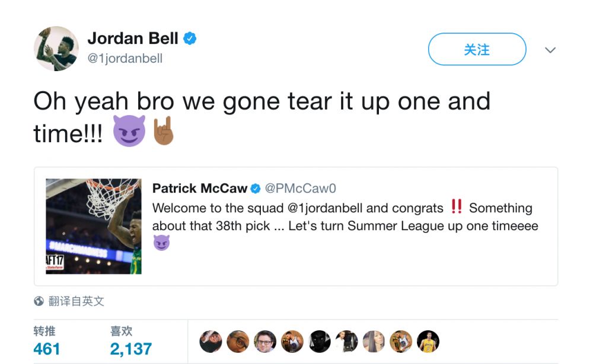Expand the tweet options chevron menu
The image size is (593, 364).
click(x=550, y=50)
